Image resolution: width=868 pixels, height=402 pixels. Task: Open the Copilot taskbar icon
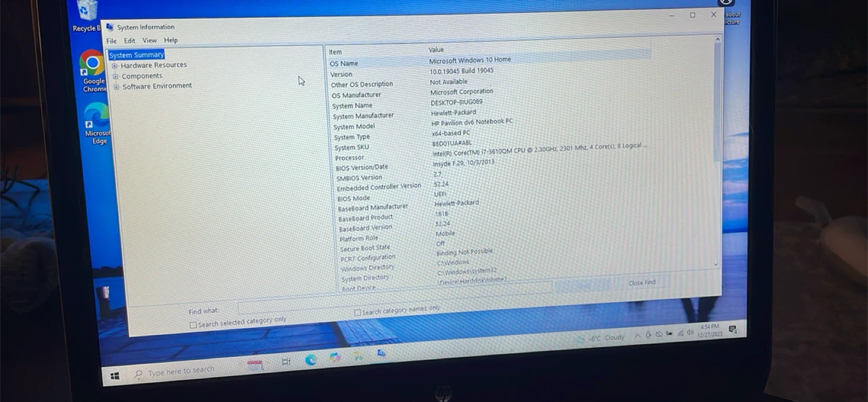(x=335, y=357)
